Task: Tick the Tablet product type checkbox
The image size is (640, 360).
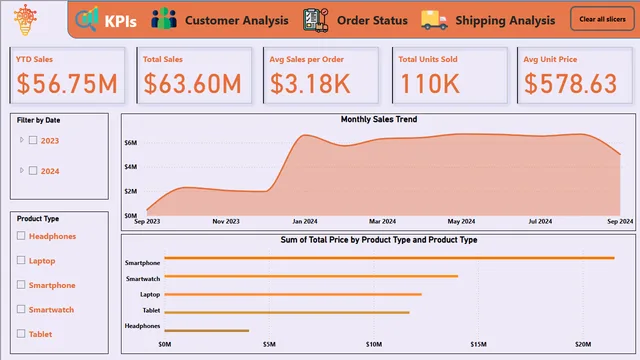Action: click(x=21, y=333)
